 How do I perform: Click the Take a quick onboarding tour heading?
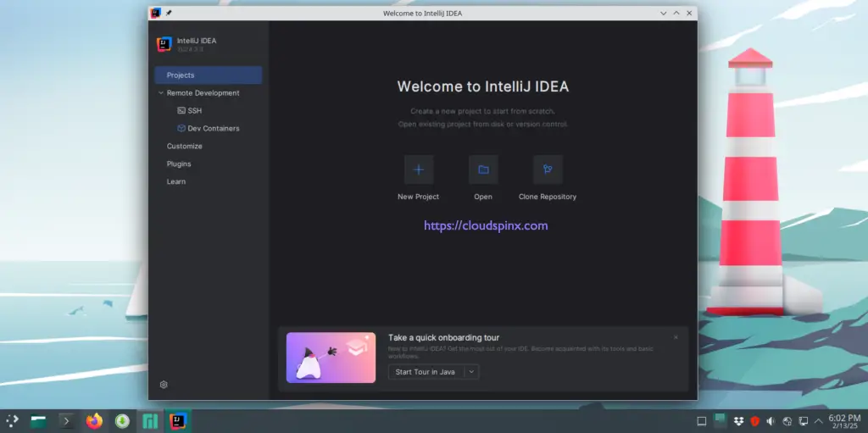[444, 338]
